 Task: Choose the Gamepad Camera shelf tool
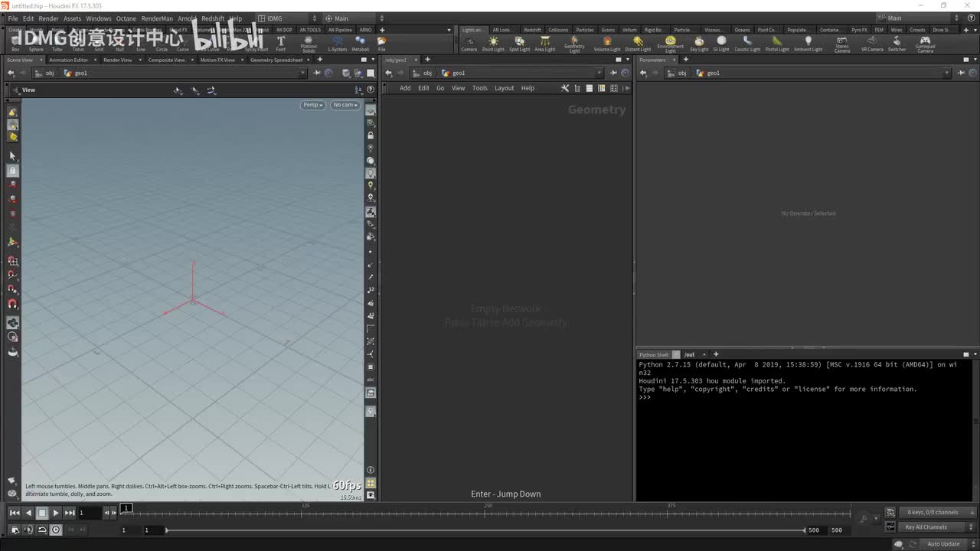pyautogui.click(x=925, y=44)
